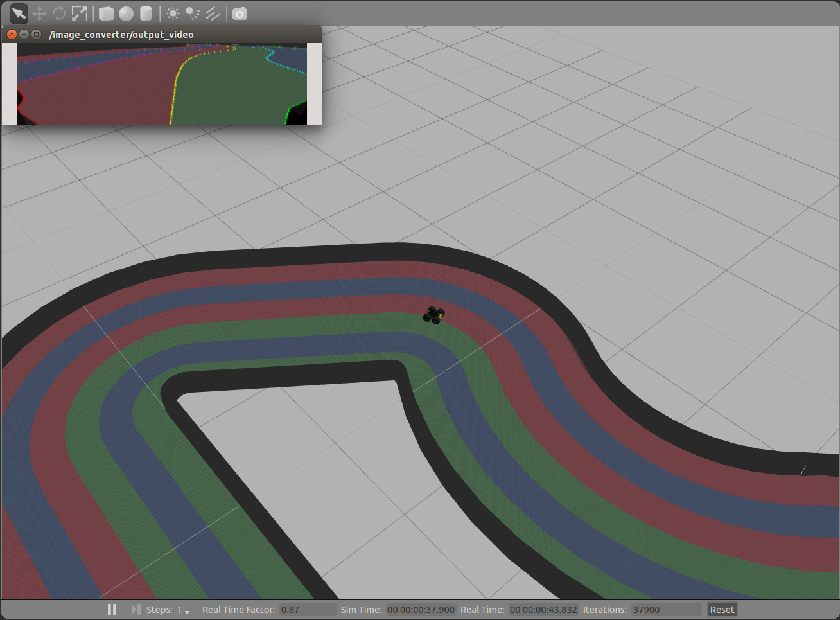Select the Rotate mode tool
Viewport: 840px width, 620px height.
tap(58, 13)
